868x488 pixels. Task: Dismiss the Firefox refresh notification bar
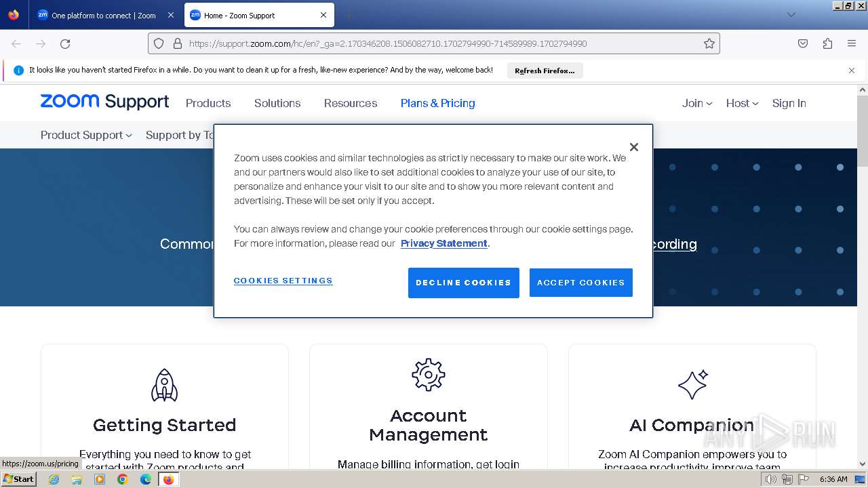[852, 70]
